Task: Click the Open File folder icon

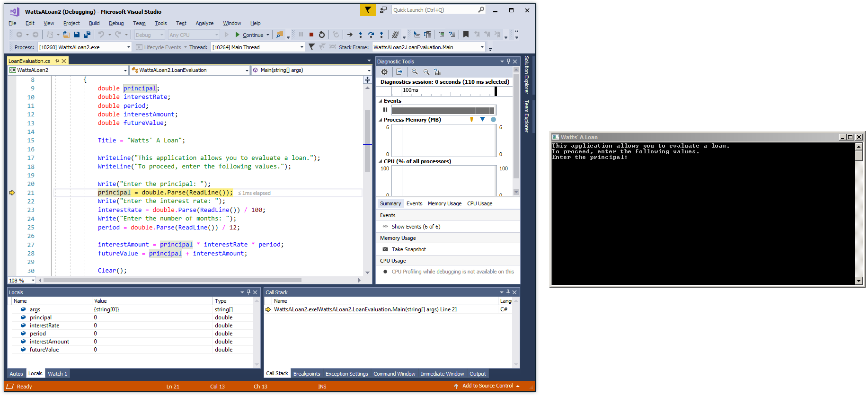Action: (x=66, y=35)
